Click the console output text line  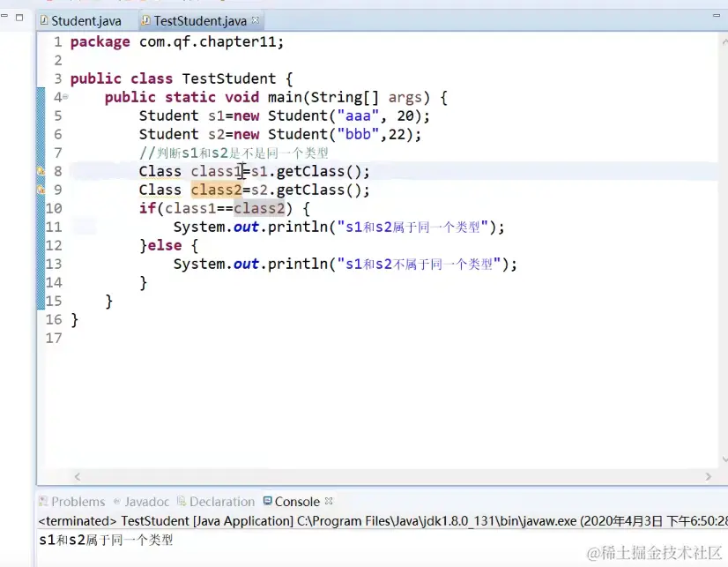pos(106,540)
